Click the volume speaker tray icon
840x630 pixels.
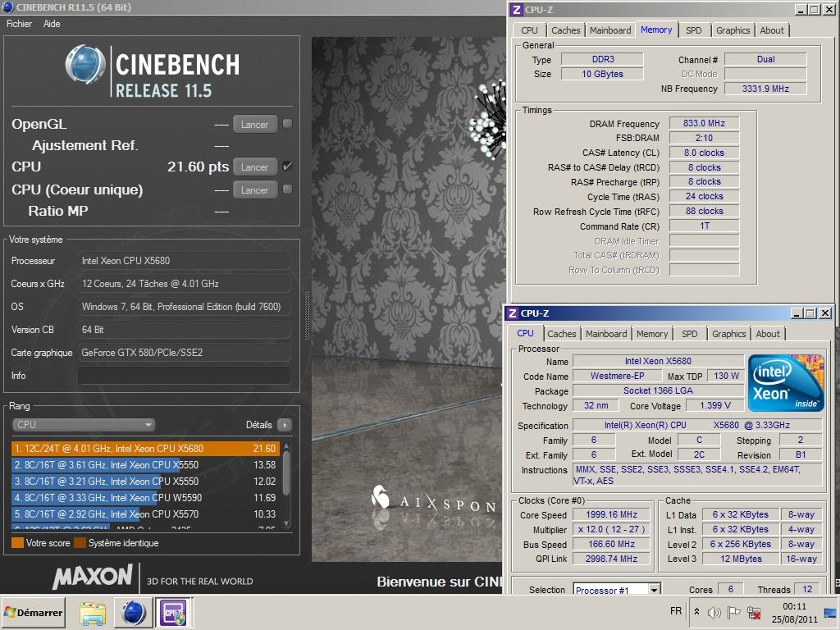pos(714,612)
